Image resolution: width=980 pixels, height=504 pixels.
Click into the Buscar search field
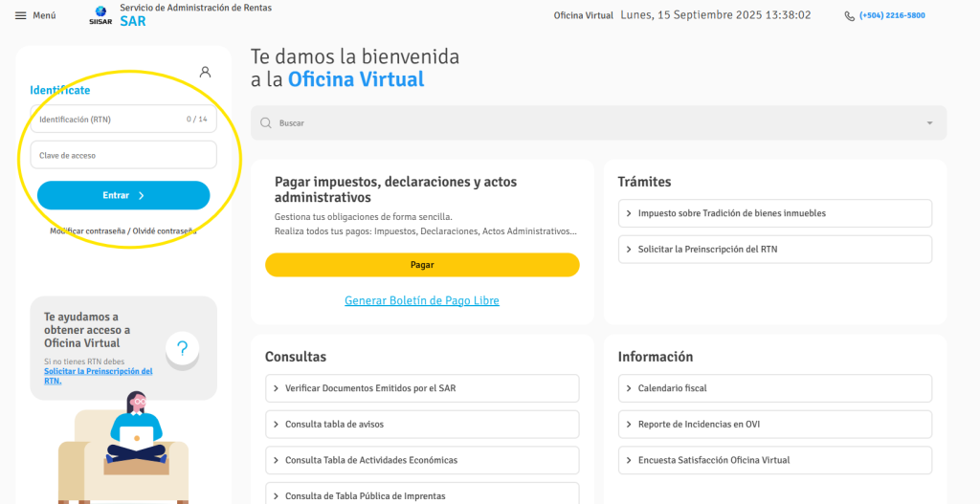[599, 123]
